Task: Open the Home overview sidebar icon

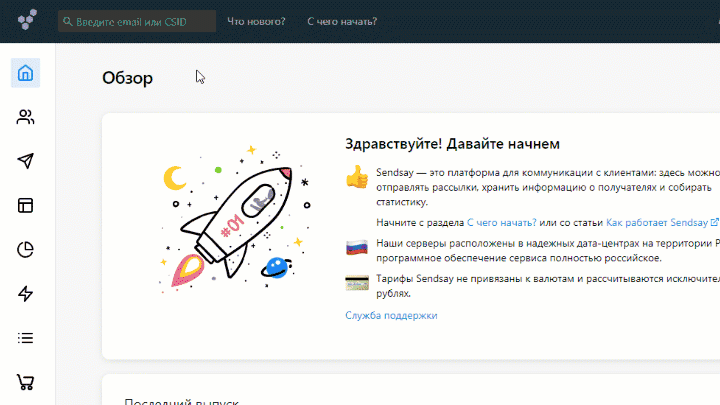Action: pyautogui.click(x=26, y=72)
